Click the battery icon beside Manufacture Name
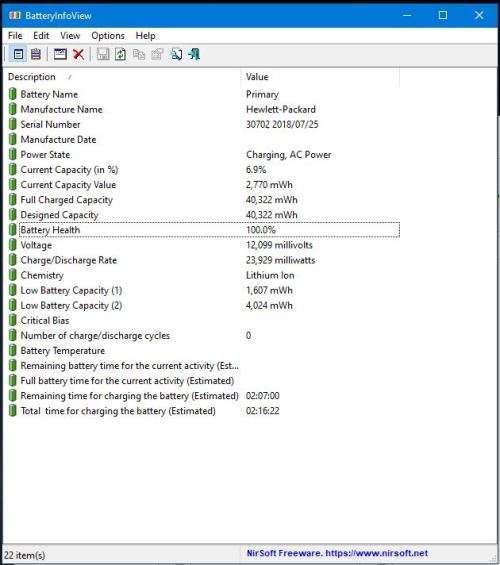Screen dimensions: 500x565 tap(13, 109)
